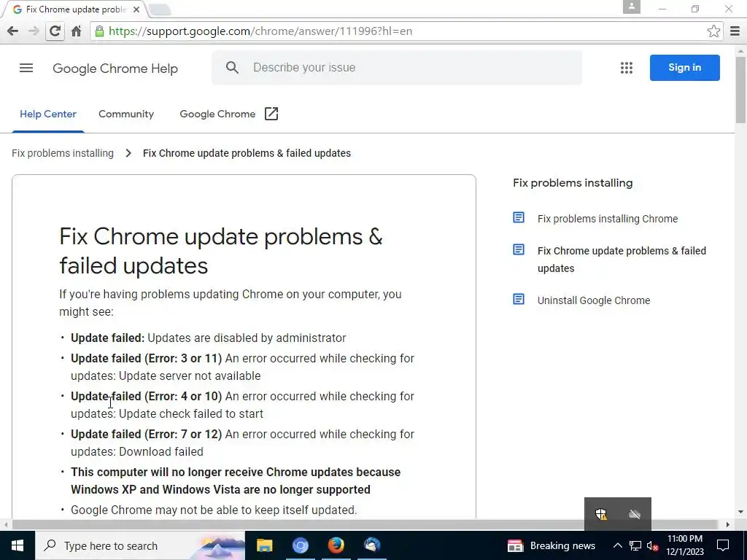This screenshot has height=560, width=747.
Task: Click the document icon beside Uninstall Google Chrome
Action: (519, 299)
